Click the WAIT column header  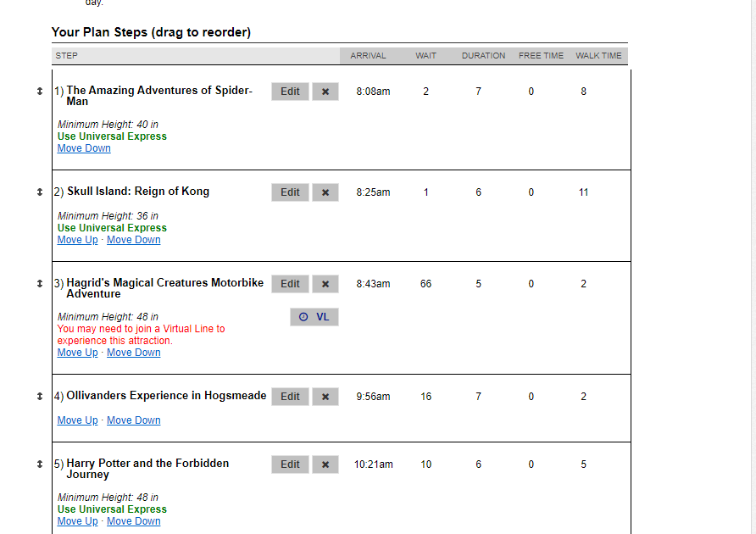click(x=425, y=56)
